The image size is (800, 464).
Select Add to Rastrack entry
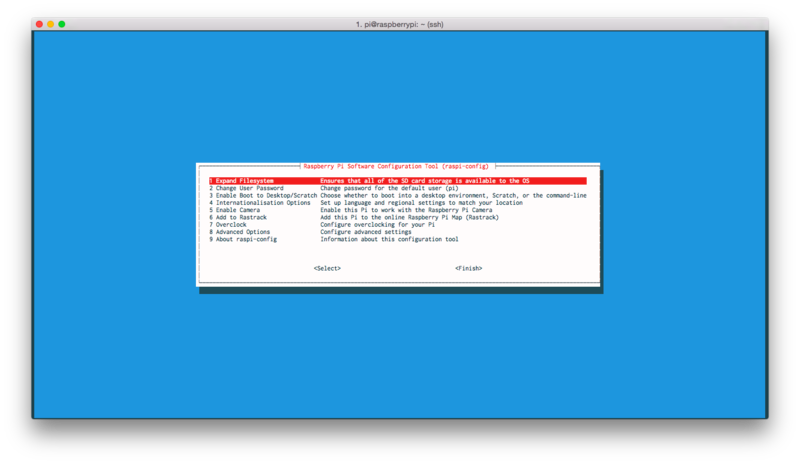coord(238,217)
